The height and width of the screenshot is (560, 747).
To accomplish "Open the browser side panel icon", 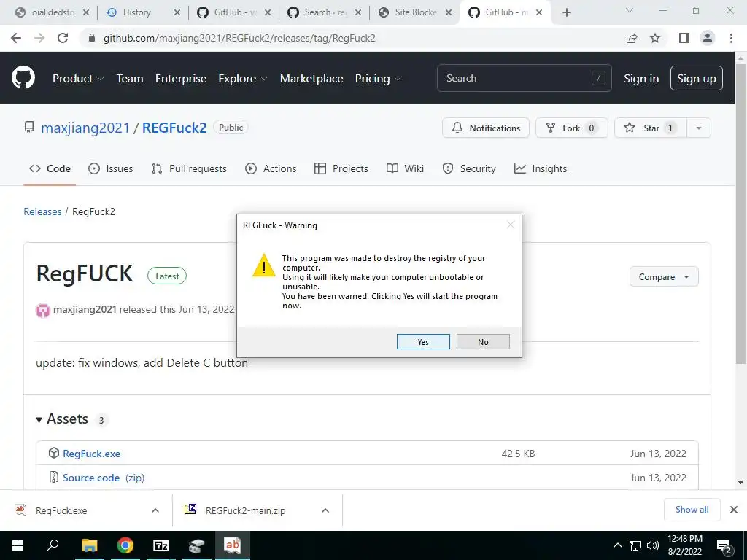I will 684,38.
